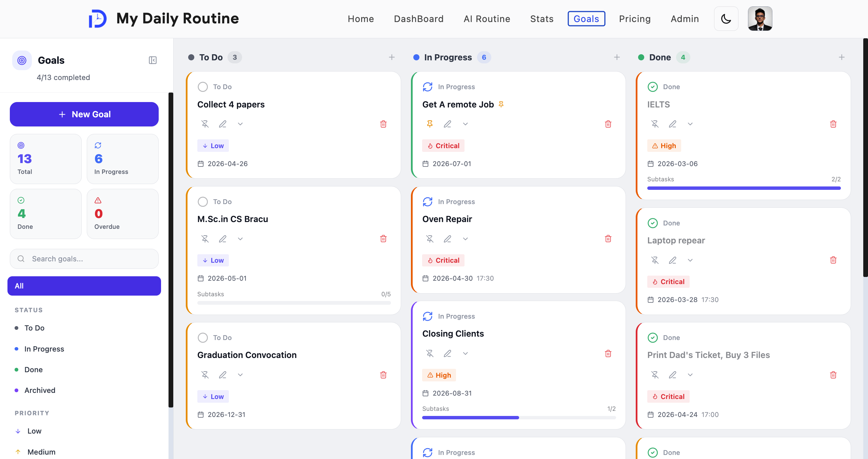Delete the M.Sc.in CS Bracu goal
This screenshot has height=459, width=868.
[x=383, y=239]
